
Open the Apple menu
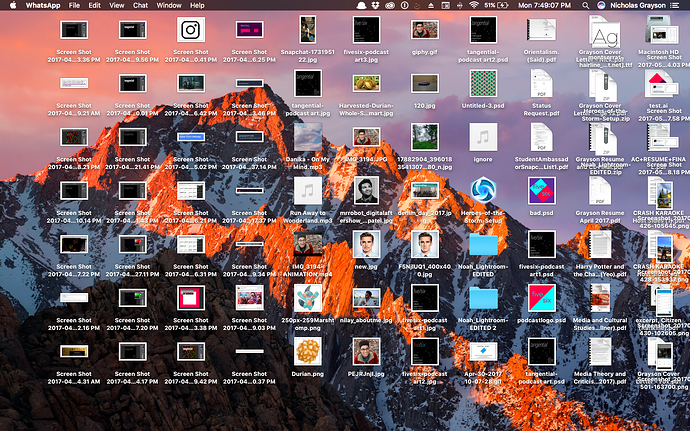pyautogui.click(x=11, y=6)
